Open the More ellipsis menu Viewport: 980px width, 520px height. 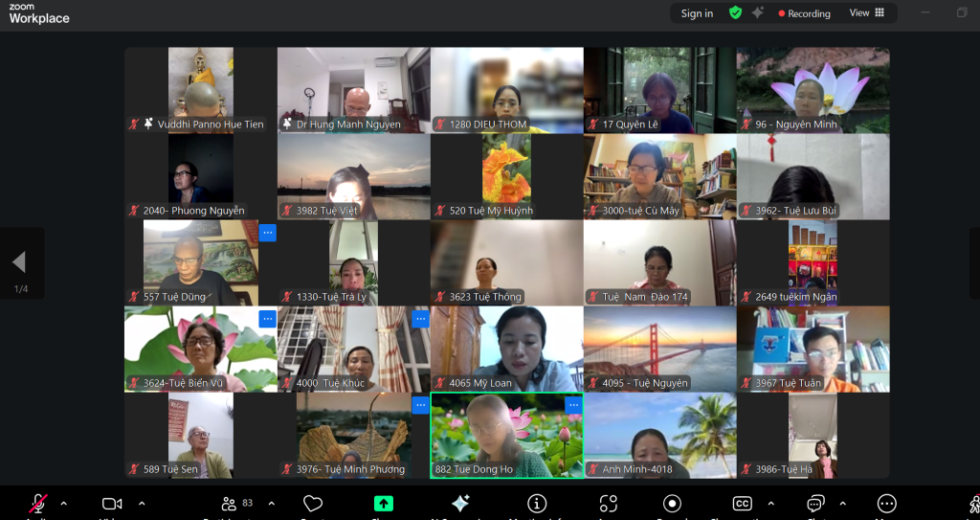(887, 504)
